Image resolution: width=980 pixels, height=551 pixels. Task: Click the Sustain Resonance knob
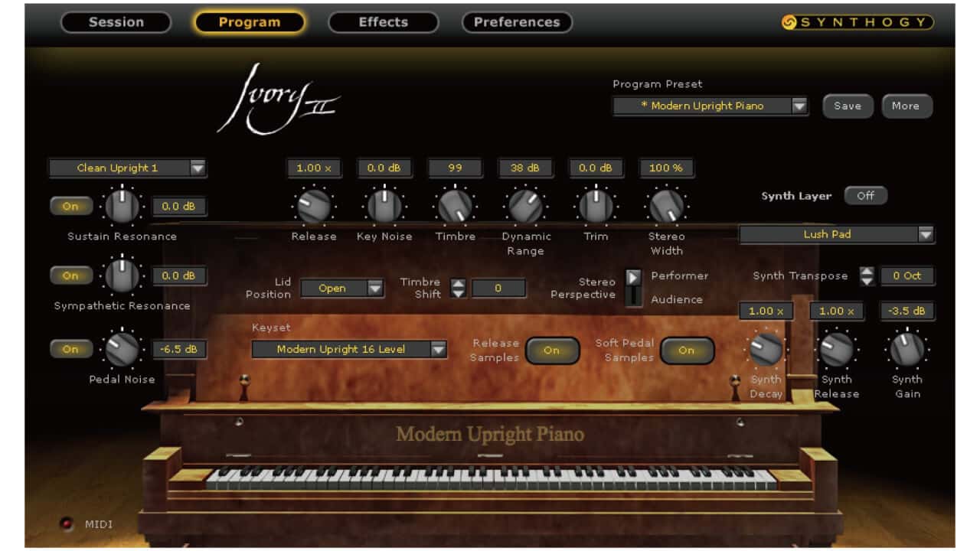coord(122,207)
